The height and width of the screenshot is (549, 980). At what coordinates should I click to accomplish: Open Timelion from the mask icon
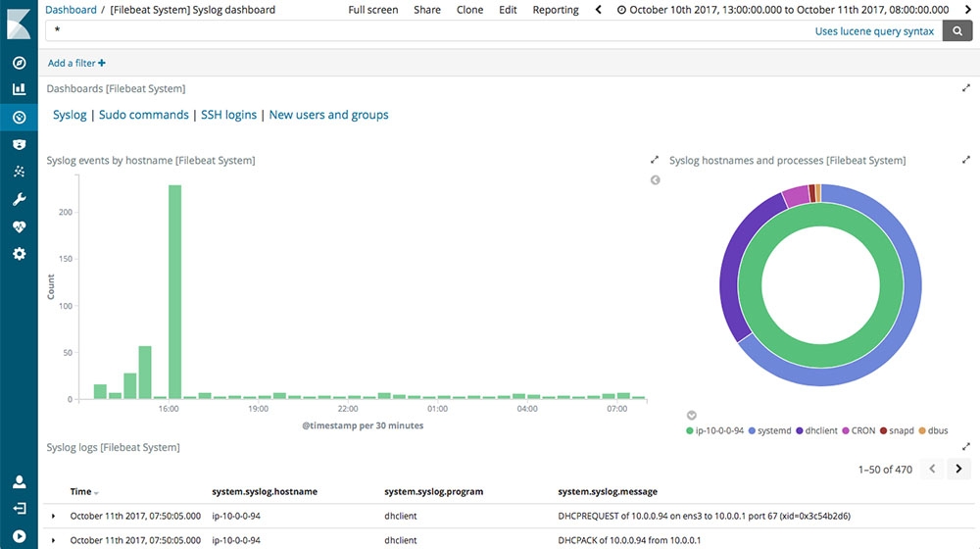[x=20, y=144]
